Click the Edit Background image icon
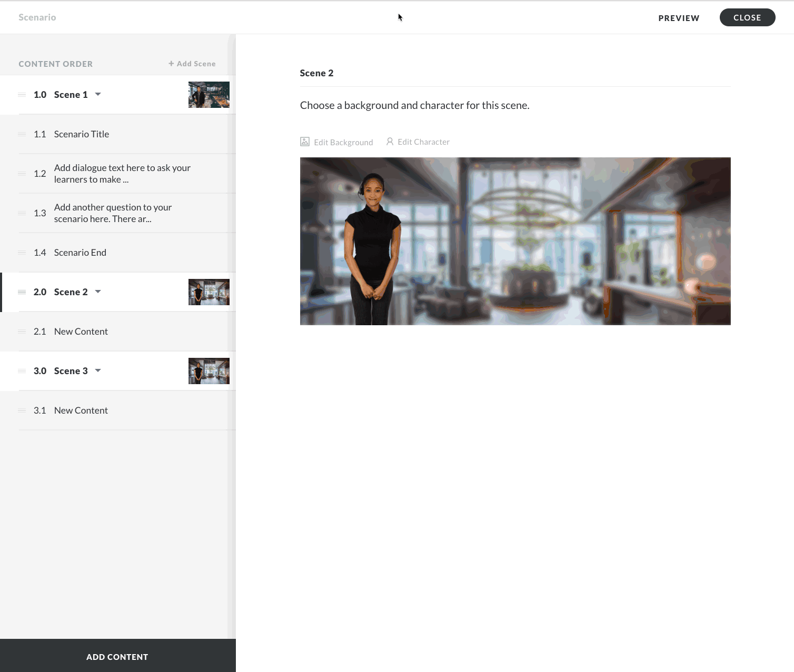This screenshot has height=672, width=794. point(305,142)
